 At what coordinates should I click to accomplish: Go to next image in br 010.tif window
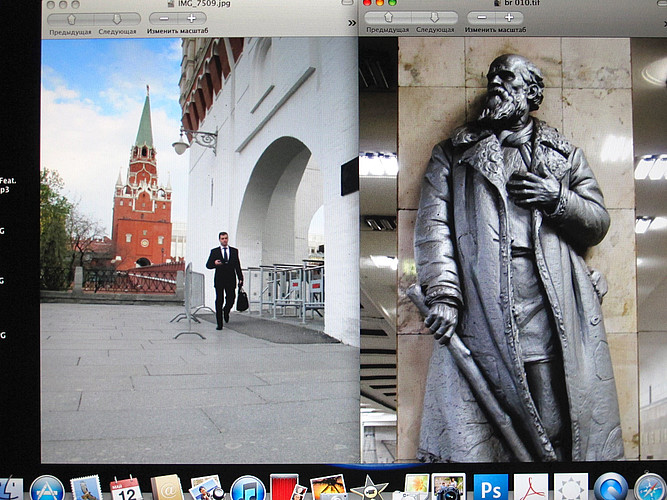pos(435,17)
